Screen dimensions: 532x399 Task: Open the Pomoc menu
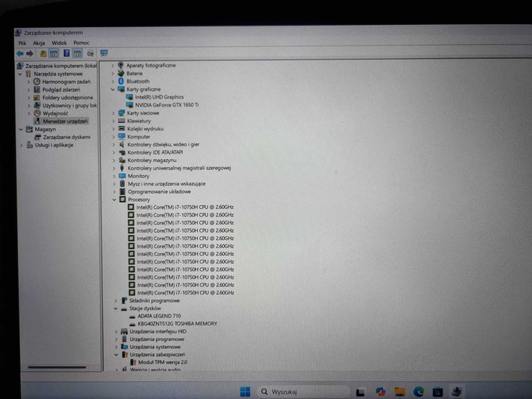click(x=81, y=43)
